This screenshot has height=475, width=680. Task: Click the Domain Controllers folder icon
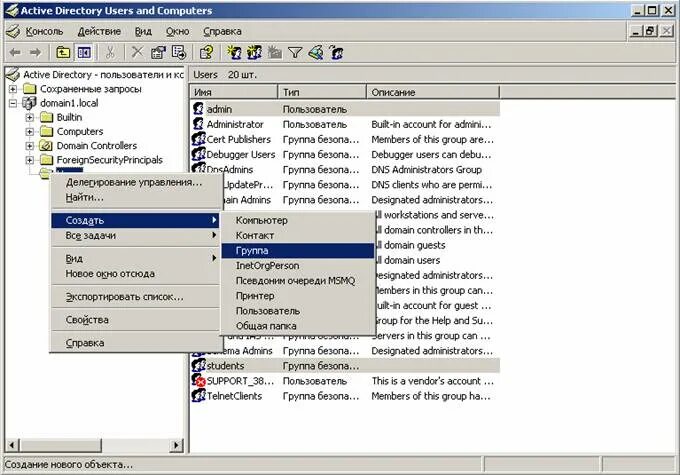click(46, 146)
